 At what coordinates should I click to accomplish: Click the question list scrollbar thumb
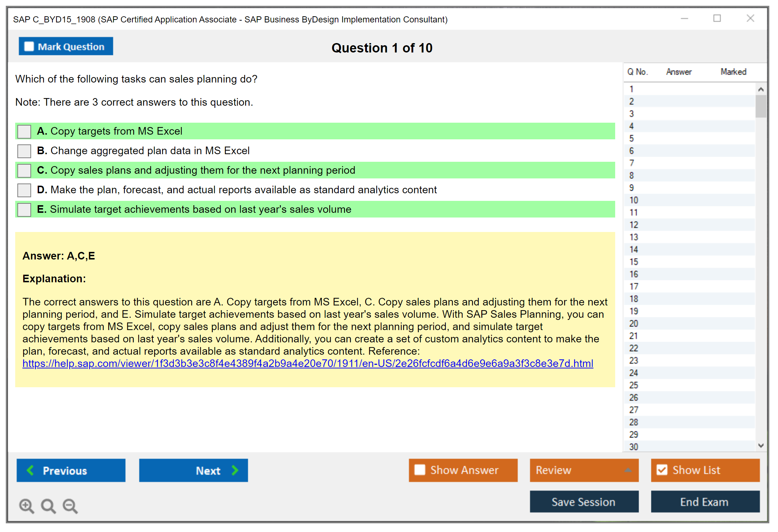click(761, 106)
